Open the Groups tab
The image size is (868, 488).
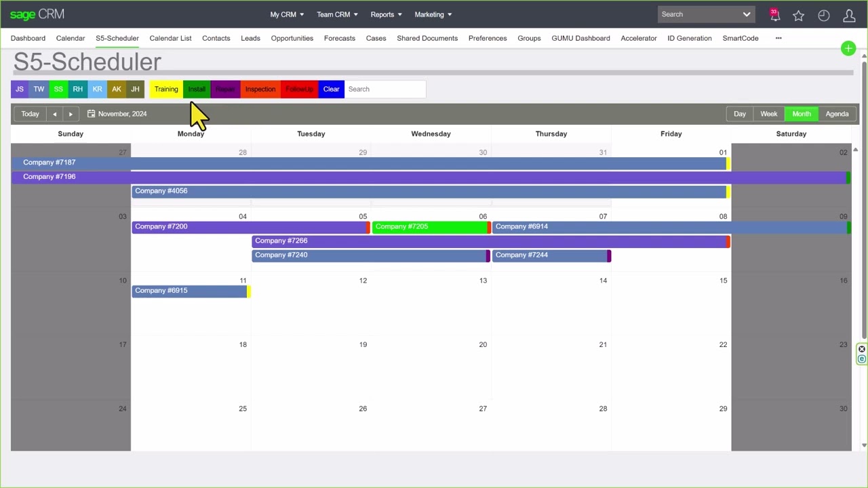[529, 38]
